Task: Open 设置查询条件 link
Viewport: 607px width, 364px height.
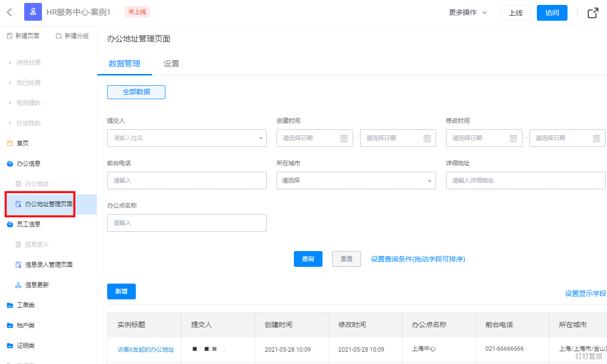Action: click(418, 259)
